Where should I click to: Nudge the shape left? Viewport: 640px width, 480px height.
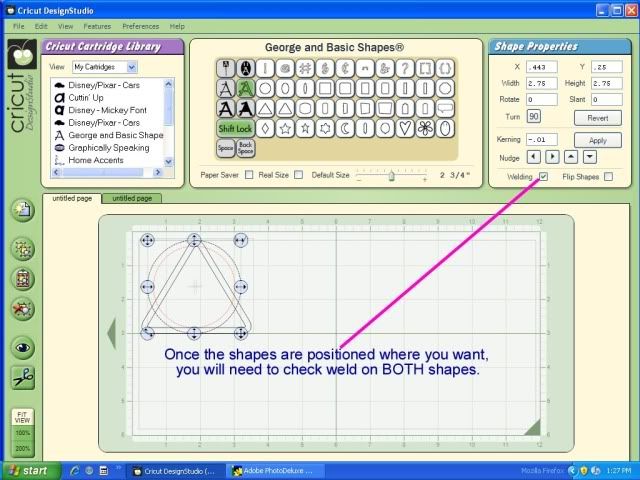tap(533, 157)
